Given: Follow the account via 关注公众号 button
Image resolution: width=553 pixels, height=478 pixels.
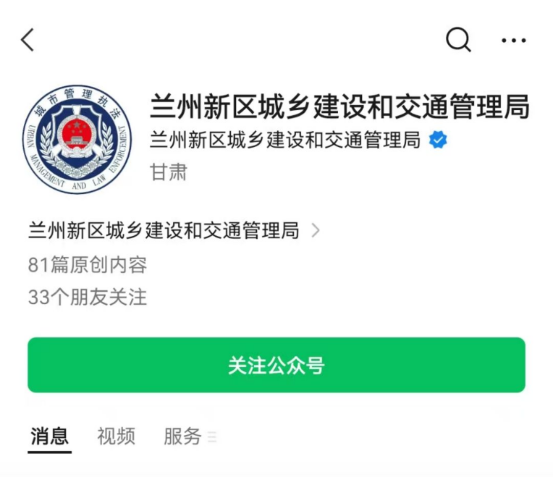Looking at the screenshot, I should [276, 365].
